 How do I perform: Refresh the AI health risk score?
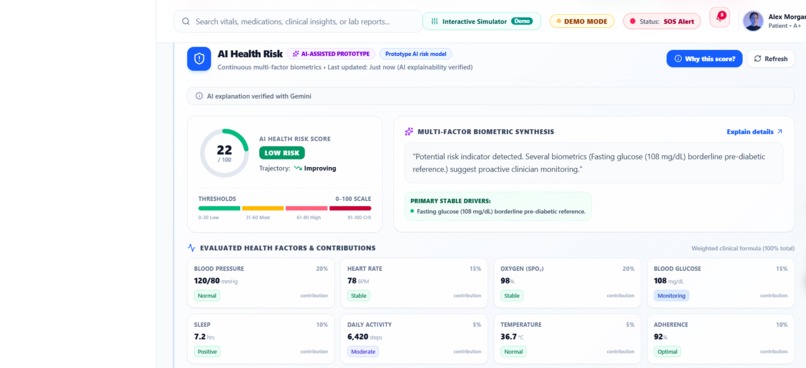click(771, 59)
